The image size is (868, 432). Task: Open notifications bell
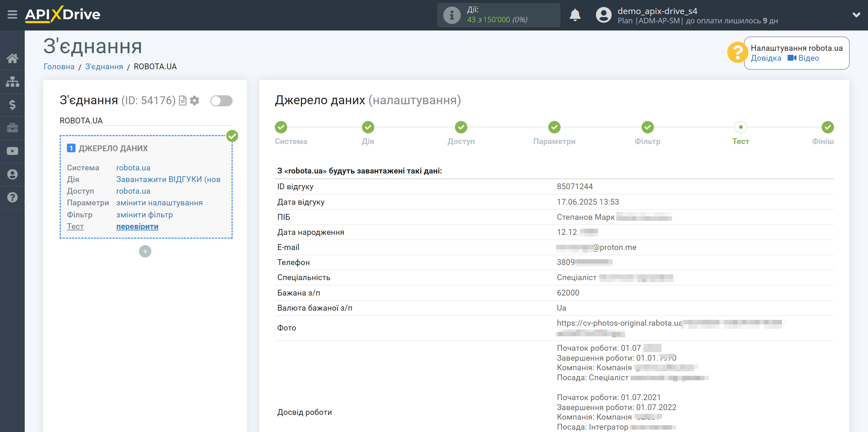pyautogui.click(x=575, y=15)
